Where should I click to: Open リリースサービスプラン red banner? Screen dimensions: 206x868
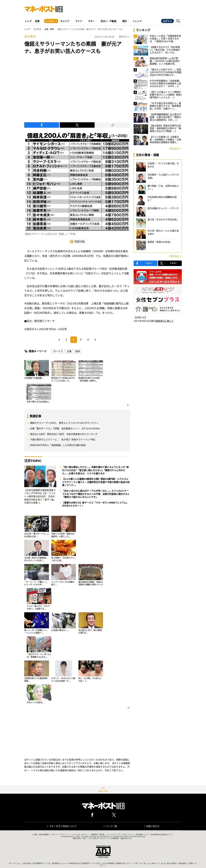coord(157,277)
